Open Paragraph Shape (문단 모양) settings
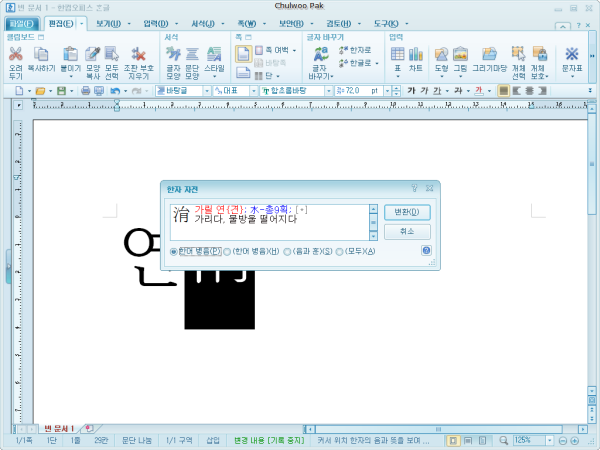 point(192,54)
